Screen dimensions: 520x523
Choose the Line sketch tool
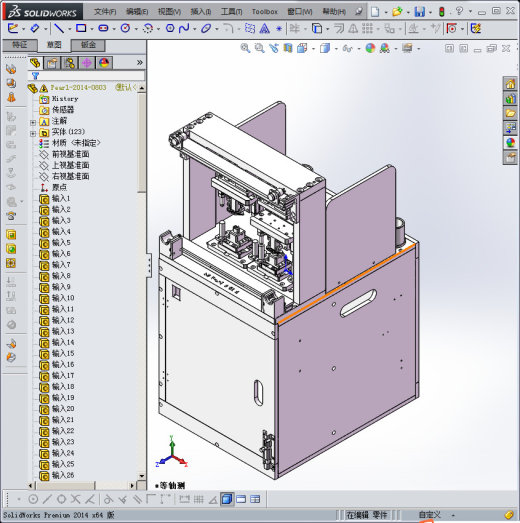coord(59,28)
